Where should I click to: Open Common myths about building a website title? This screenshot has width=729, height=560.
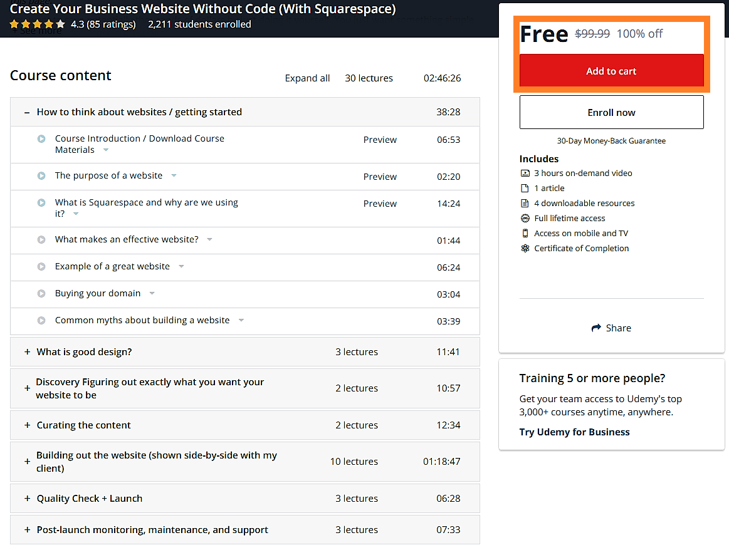coord(142,321)
